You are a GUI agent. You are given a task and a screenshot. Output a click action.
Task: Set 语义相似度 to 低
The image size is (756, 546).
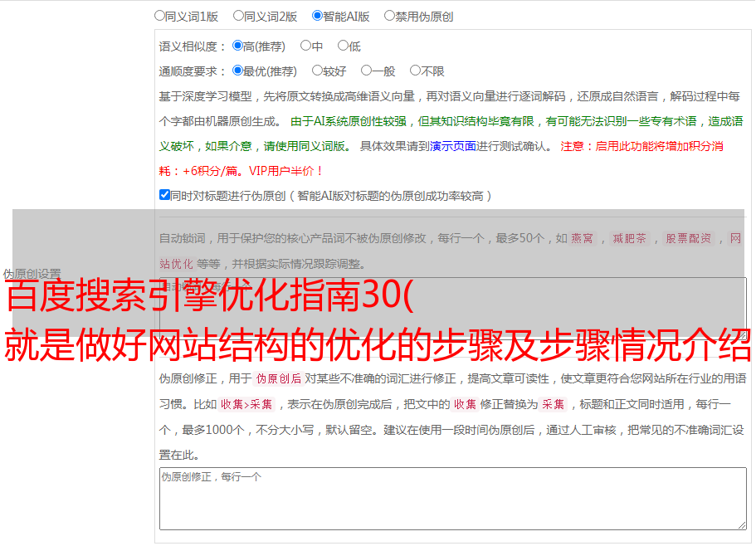343,46
